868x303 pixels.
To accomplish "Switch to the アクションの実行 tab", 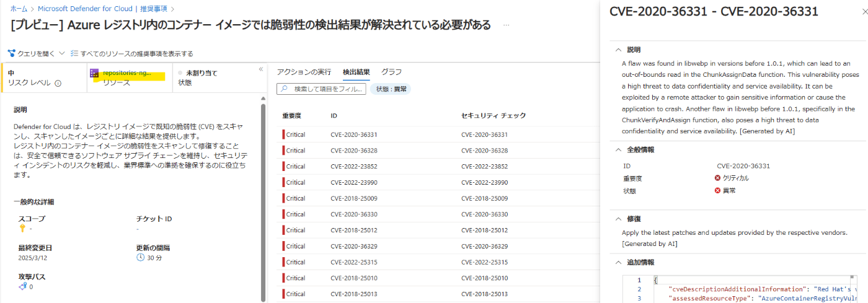I will [x=304, y=72].
